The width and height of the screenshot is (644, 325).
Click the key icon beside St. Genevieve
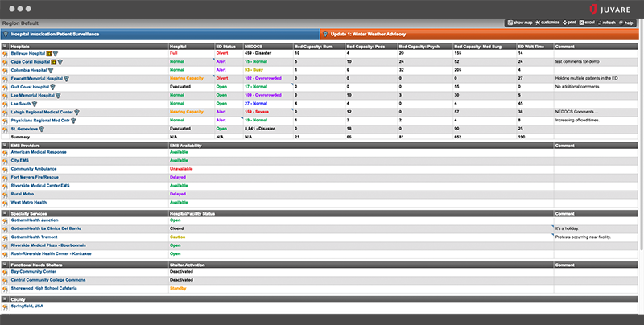click(x=5, y=130)
